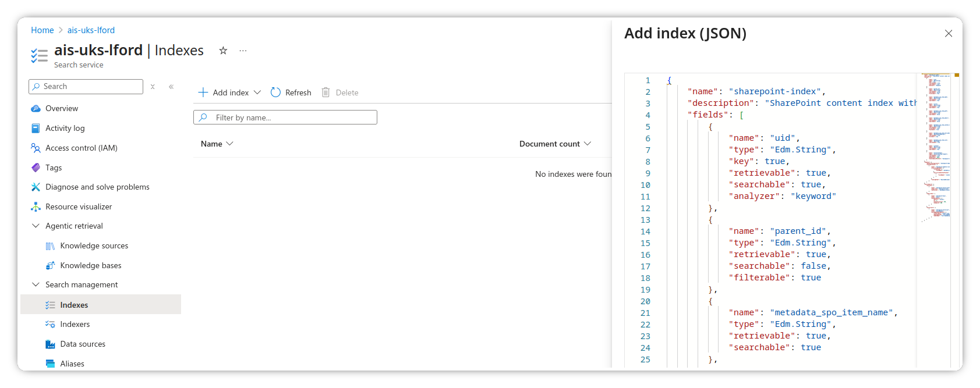Click the Diagnose and solve problems wrench icon
Screen dimensions: 980x388
[36, 187]
